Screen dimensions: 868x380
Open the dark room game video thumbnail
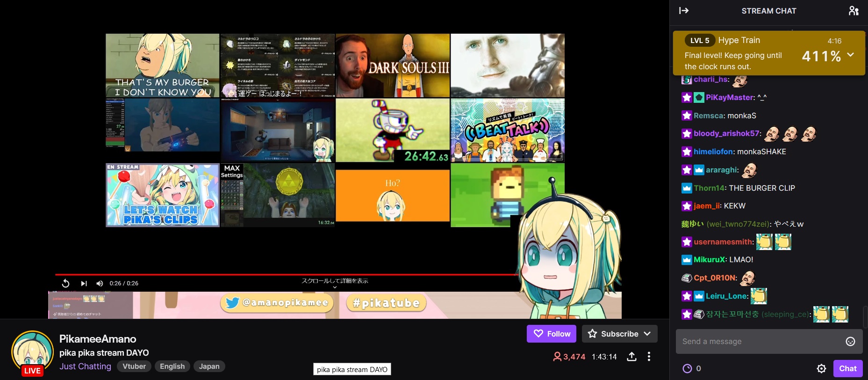click(x=278, y=130)
